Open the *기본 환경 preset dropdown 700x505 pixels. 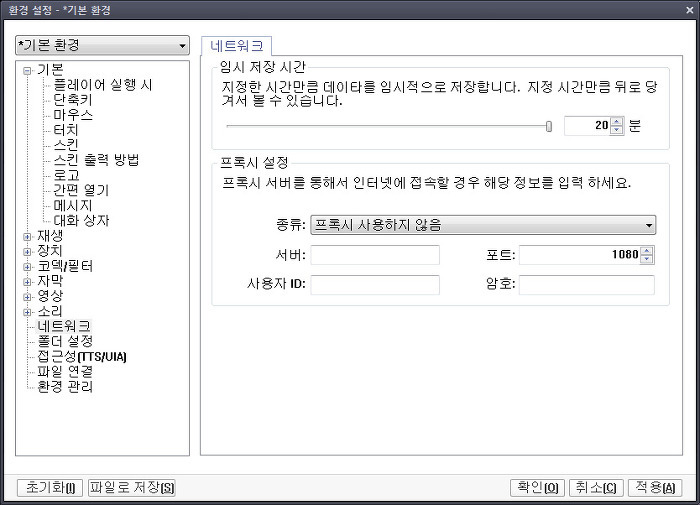coord(102,46)
